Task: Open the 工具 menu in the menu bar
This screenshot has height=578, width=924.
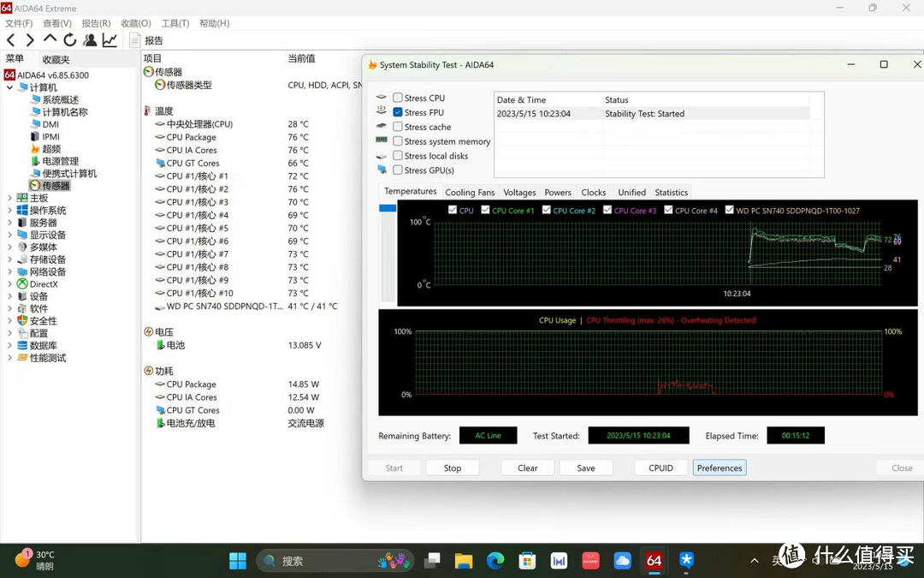Action: pyautogui.click(x=175, y=23)
